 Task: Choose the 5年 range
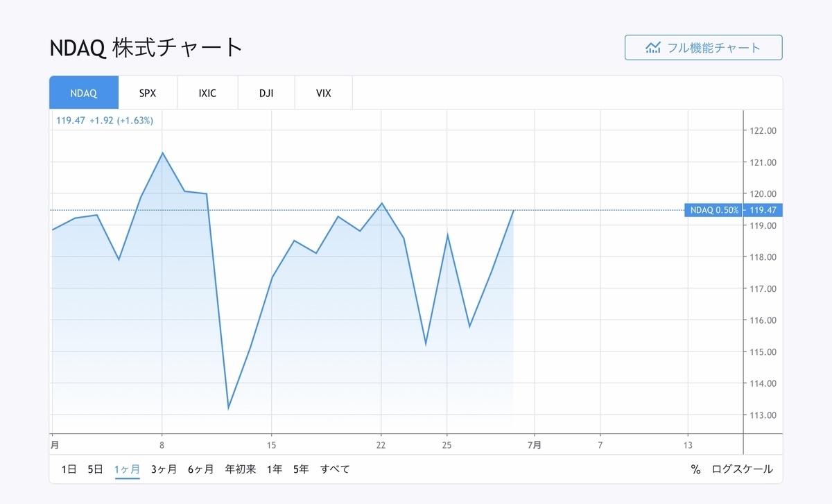[x=301, y=469]
